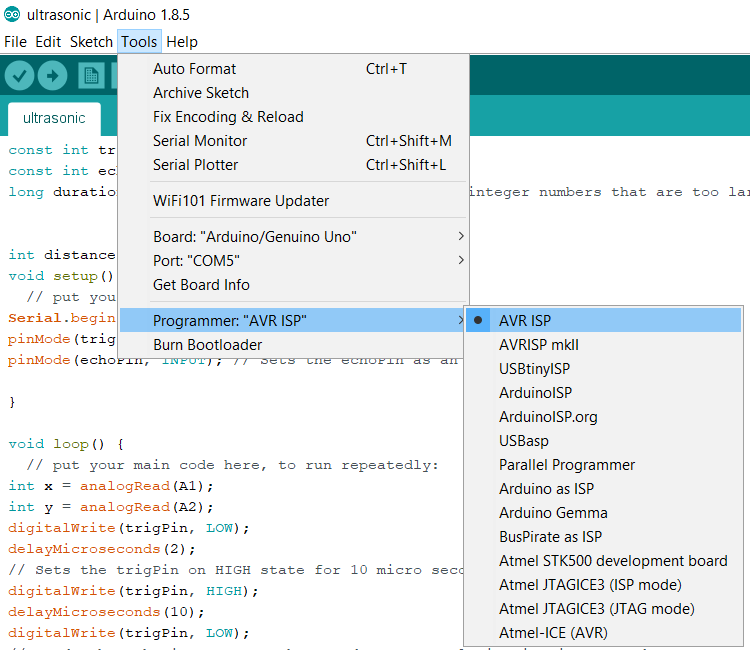Select Arduino as ISP programmer
This screenshot has width=750, height=650.
[604, 489]
